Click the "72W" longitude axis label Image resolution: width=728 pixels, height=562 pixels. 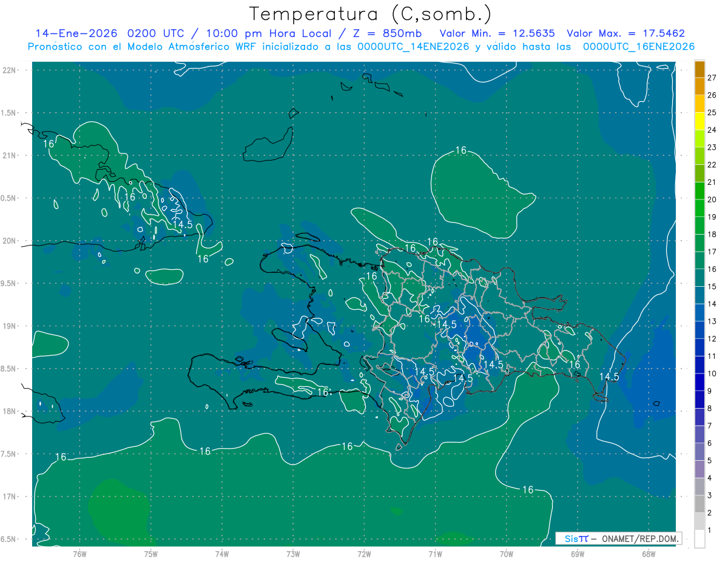[364, 554]
